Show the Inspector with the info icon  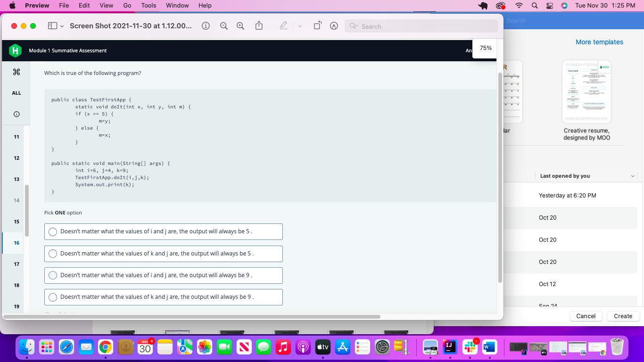[x=206, y=26]
